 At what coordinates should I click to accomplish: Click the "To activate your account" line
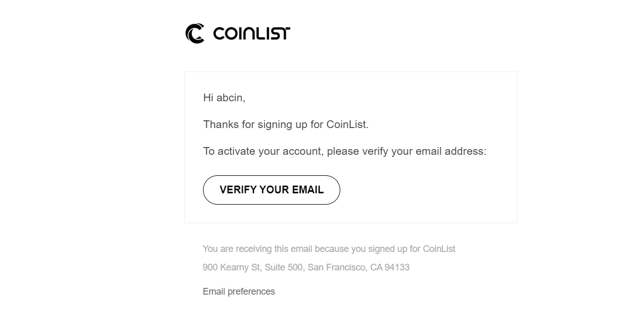(344, 151)
